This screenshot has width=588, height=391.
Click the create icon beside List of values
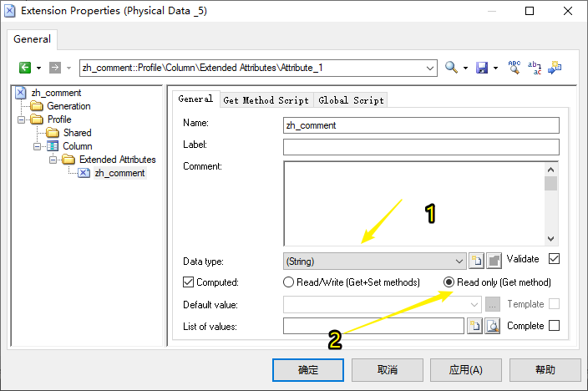(x=475, y=326)
